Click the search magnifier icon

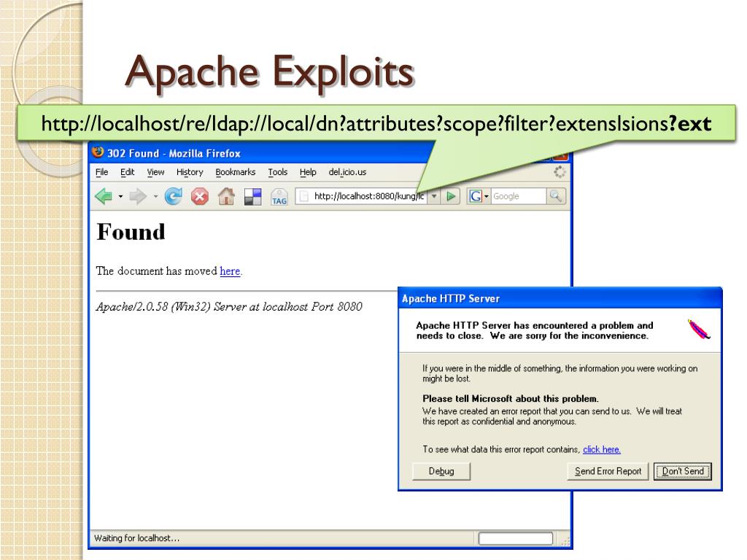pyautogui.click(x=555, y=196)
